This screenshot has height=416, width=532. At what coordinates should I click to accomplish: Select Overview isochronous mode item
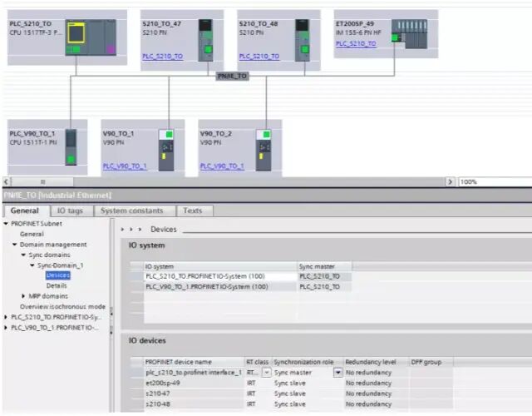(63, 307)
